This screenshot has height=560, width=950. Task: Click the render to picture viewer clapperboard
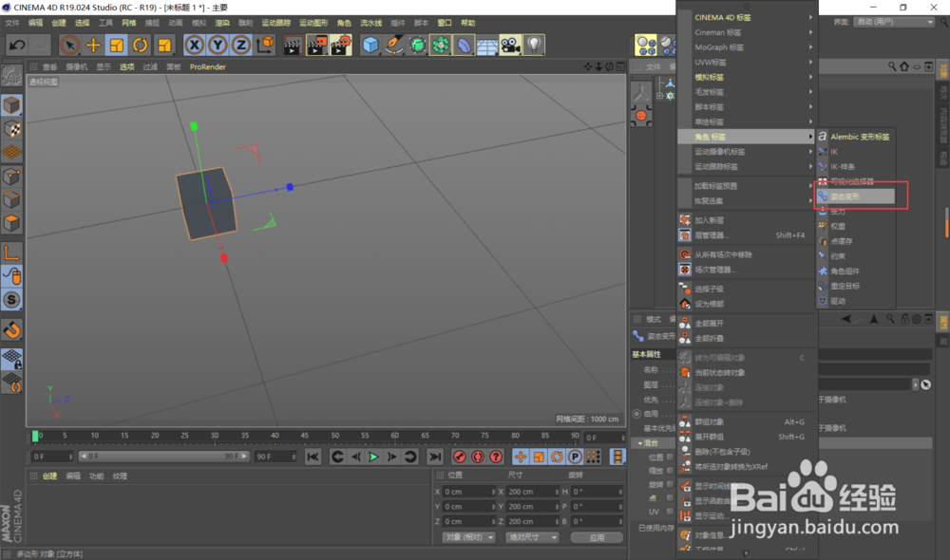click(317, 45)
